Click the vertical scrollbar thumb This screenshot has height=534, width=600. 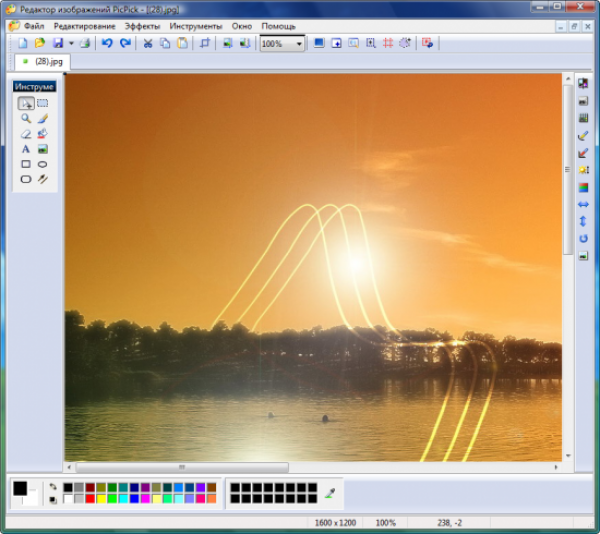[x=567, y=169]
